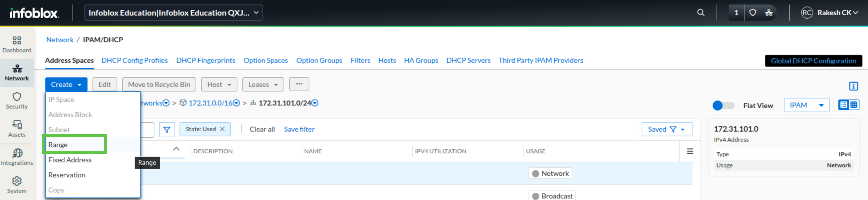
Task: Open the filter funnel icon button
Action: click(x=167, y=130)
